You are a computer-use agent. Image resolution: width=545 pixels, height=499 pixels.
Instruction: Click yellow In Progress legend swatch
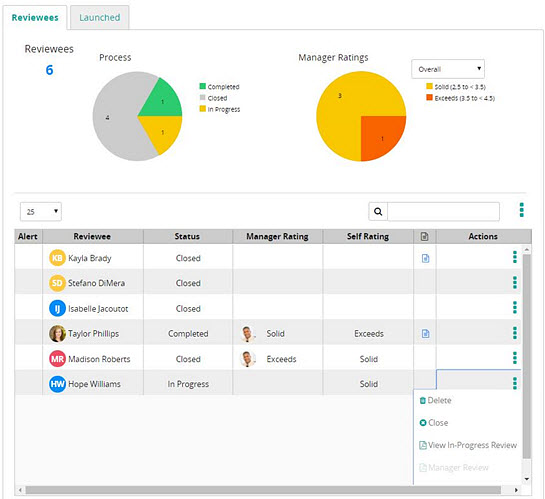pyautogui.click(x=203, y=109)
